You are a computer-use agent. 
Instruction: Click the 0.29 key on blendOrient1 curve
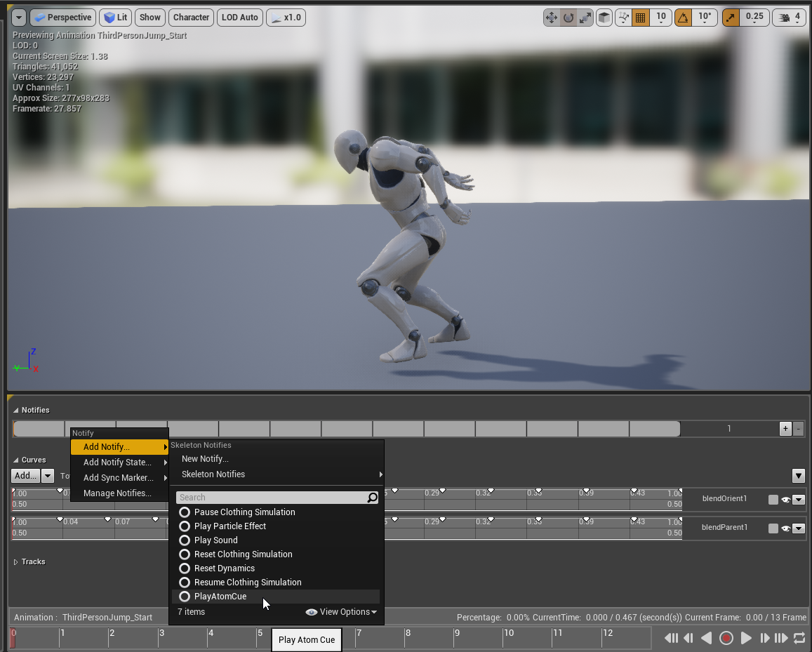[x=441, y=491]
